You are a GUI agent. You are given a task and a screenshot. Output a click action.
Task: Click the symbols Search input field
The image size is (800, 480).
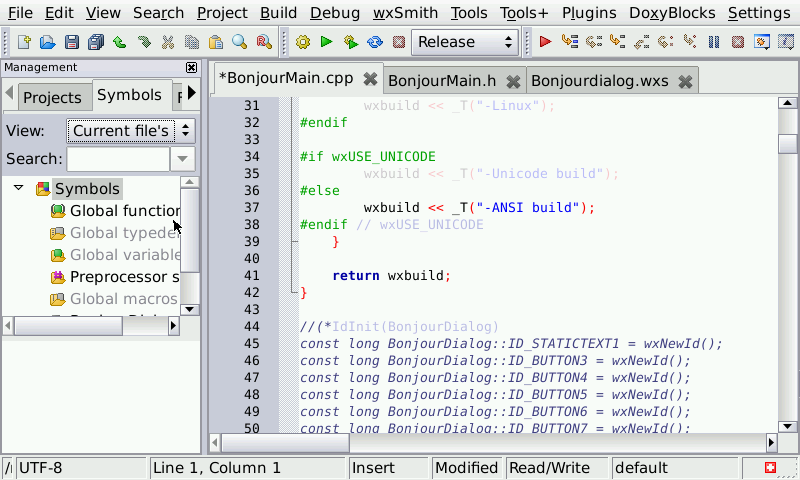click(x=118, y=159)
